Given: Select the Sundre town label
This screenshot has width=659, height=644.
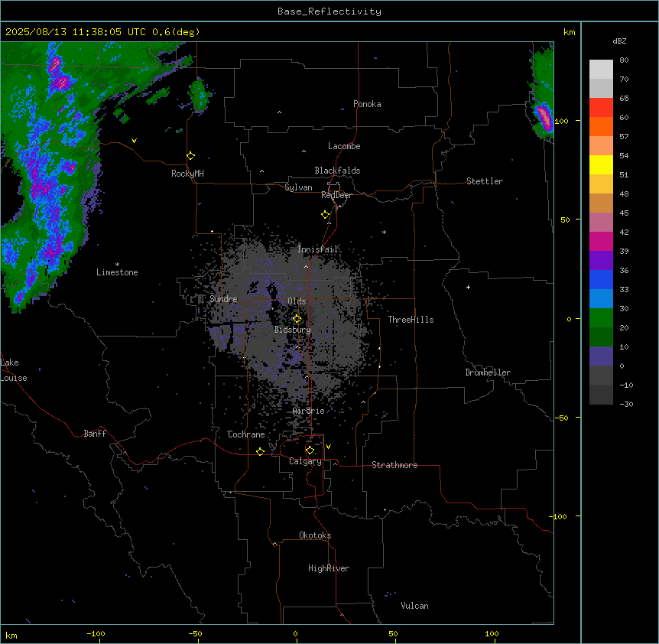Looking at the screenshot, I should click(x=223, y=299).
